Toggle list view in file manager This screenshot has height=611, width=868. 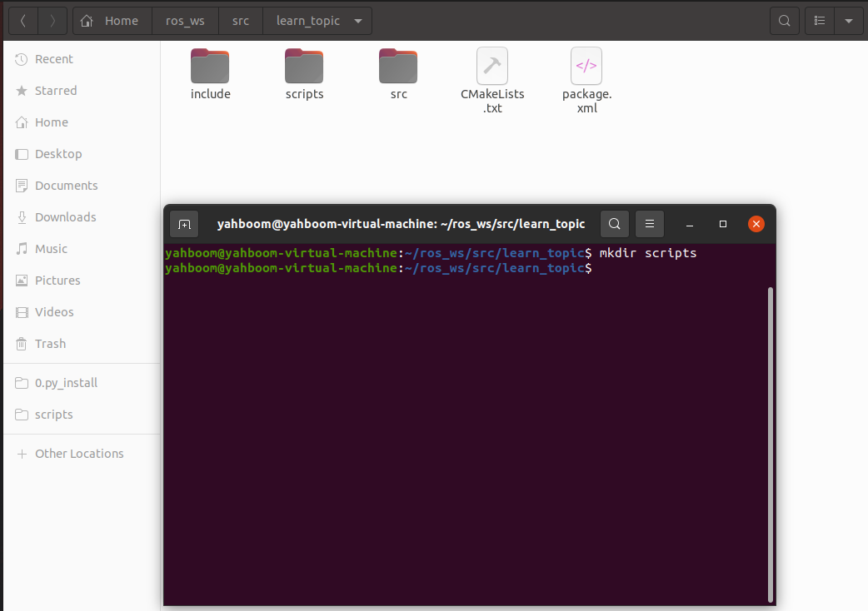[820, 21]
